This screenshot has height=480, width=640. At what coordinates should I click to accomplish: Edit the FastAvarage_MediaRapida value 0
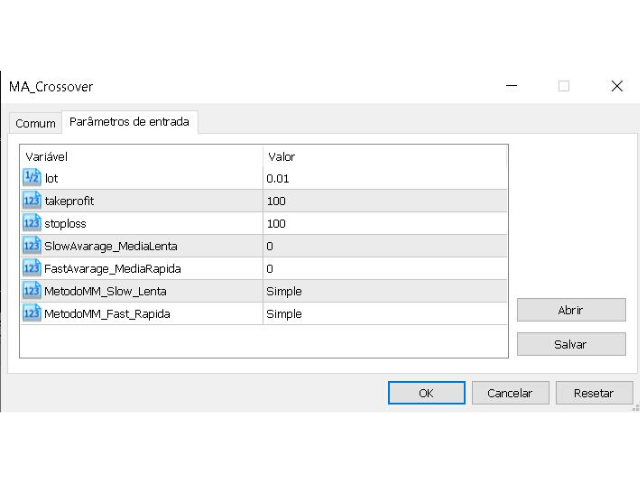click(x=385, y=269)
